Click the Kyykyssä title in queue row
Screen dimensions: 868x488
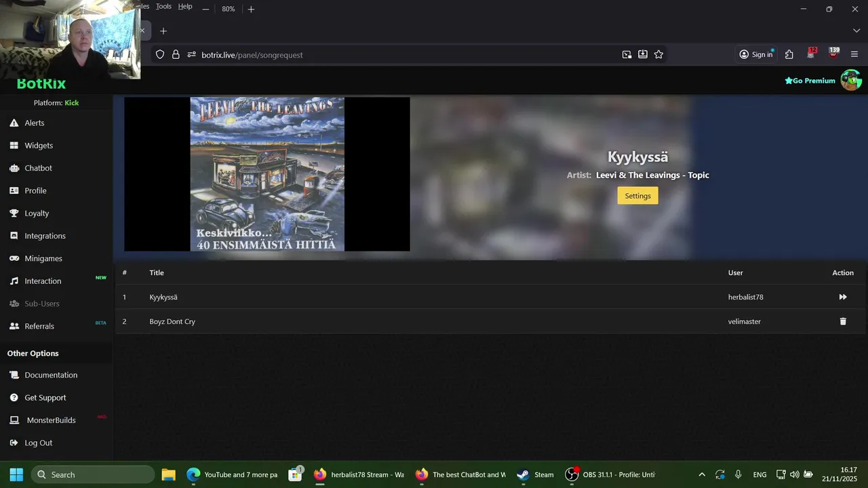[163, 297]
